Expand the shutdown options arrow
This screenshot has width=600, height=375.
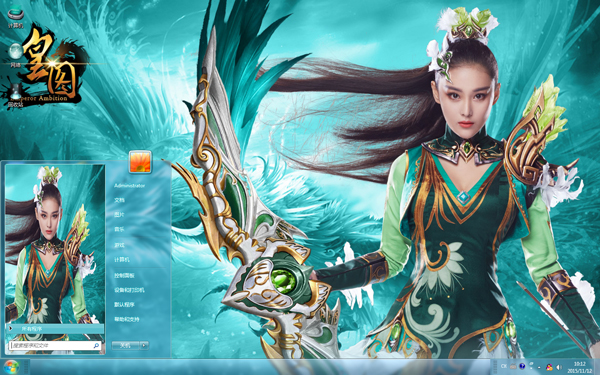(x=144, y=345)
